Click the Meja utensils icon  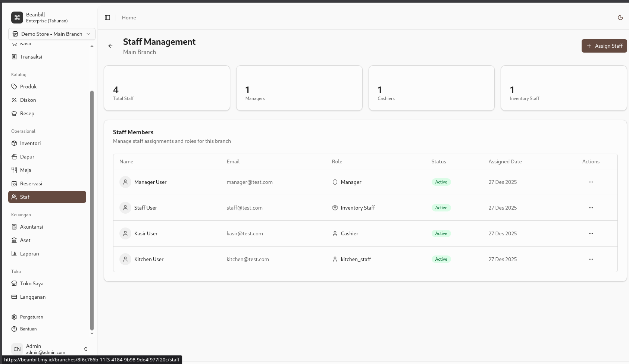tap(14, 170)
